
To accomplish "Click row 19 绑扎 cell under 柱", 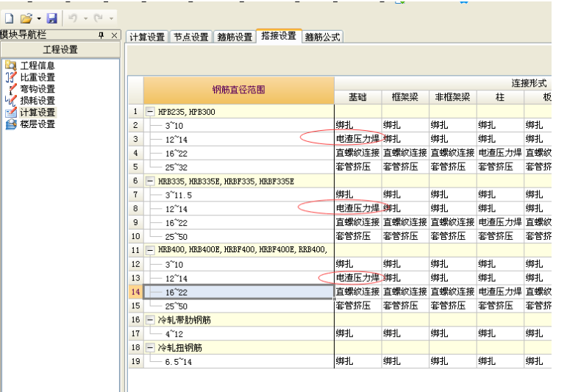I will [500, 361].
